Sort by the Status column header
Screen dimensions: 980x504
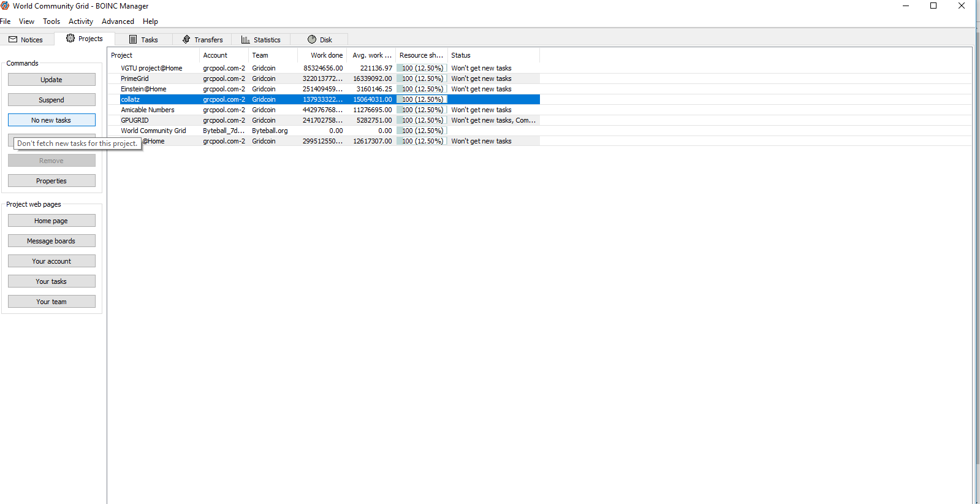pos(493,55)
